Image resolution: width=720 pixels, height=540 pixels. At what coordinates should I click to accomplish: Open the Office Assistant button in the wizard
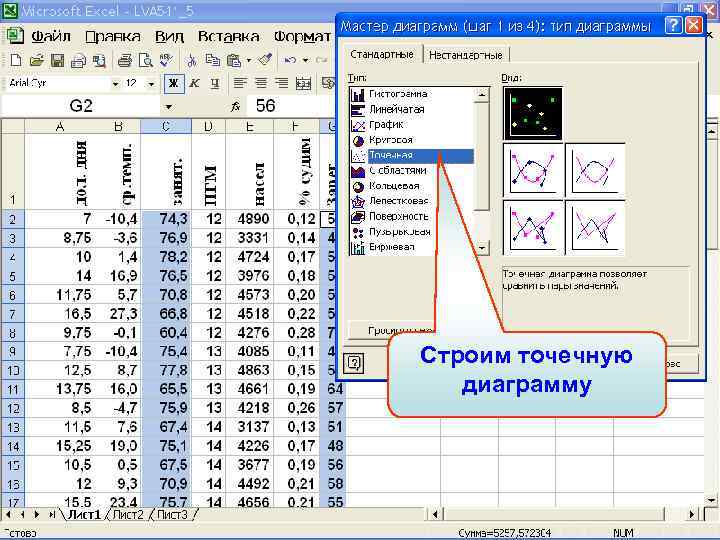(x=354, y=363)
